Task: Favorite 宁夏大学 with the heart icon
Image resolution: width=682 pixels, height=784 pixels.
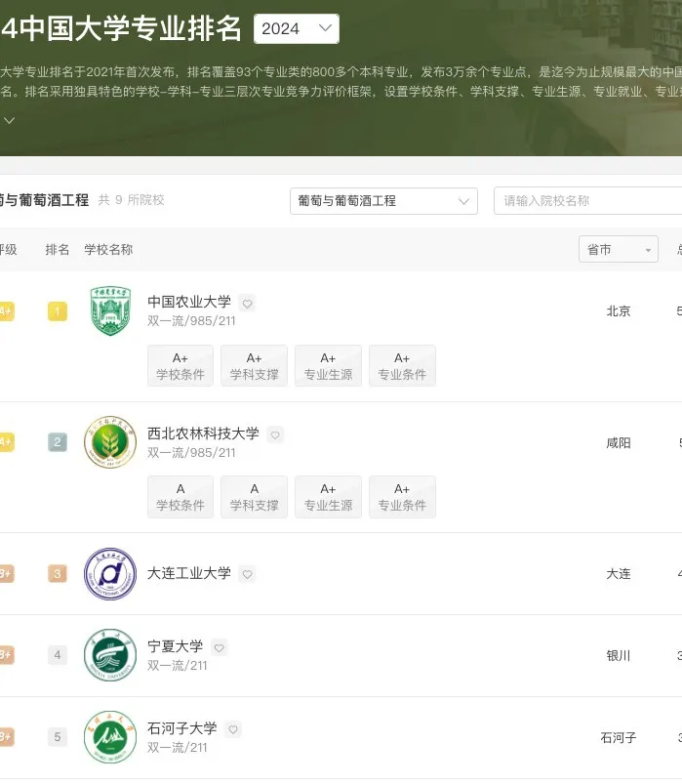Action: tap(219, 648)
